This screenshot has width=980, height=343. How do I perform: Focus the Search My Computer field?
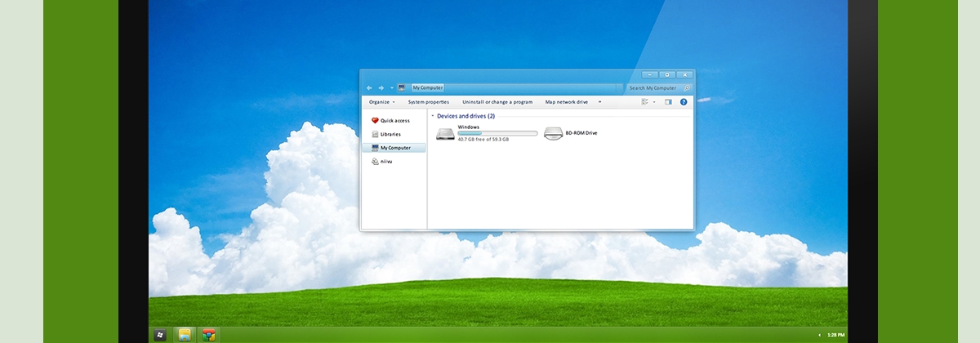(659, 87)
